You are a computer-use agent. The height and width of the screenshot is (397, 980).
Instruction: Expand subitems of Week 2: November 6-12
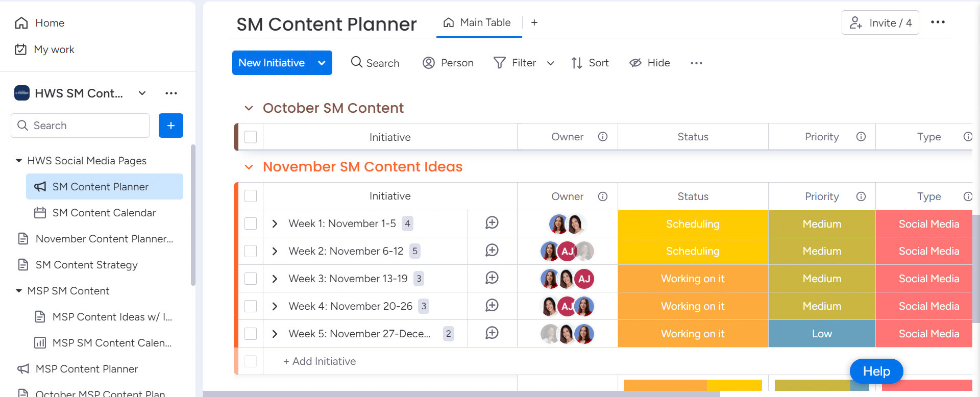tap(275, 251)
